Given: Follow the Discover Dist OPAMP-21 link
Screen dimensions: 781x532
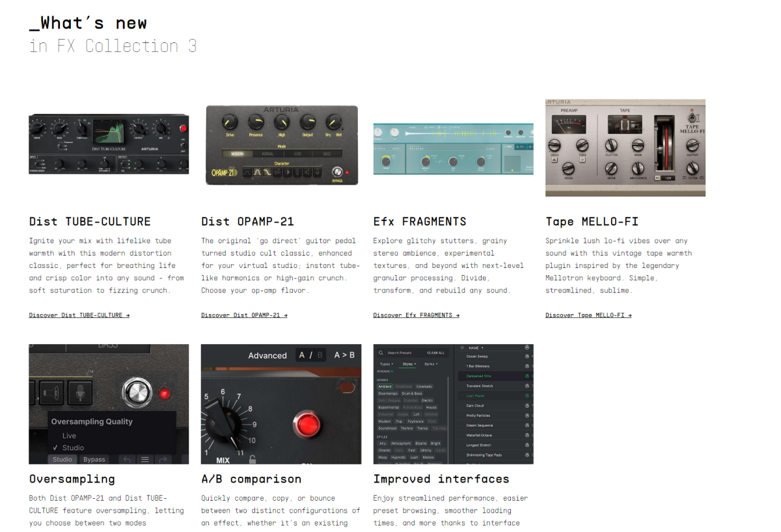Looking at the screenshot, I should point(244,315).
